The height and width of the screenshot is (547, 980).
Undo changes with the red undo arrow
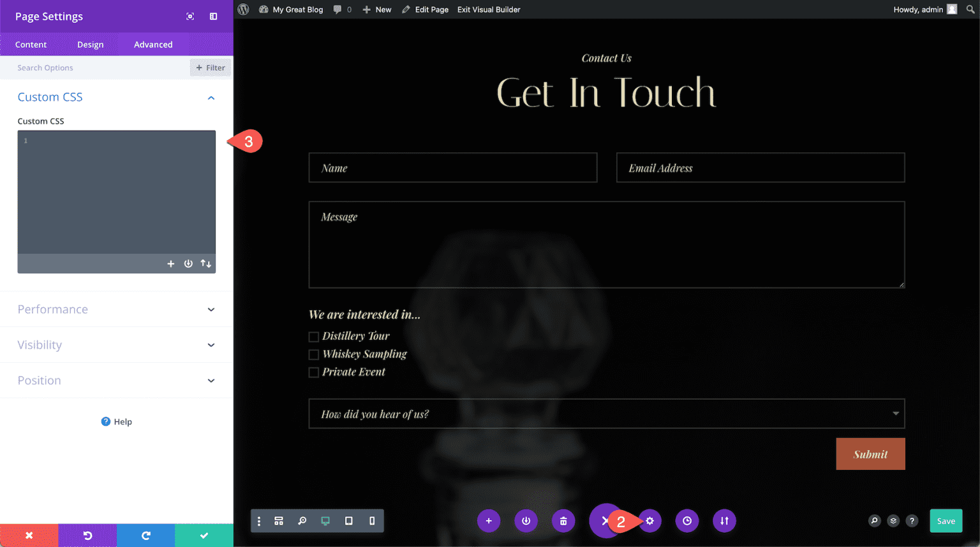(x=87, y=536)
